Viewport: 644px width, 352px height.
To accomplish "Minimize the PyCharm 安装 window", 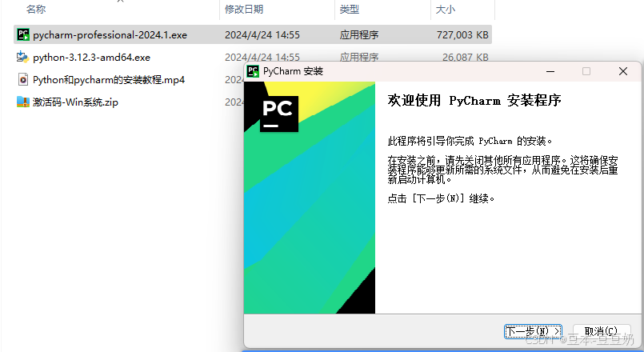I will (x=550, y=71).
